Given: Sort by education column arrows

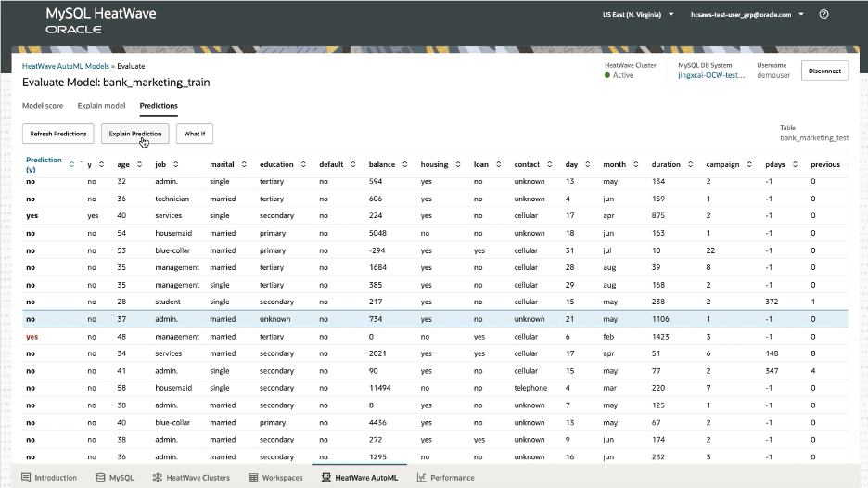Looking at the screenshot, I should tap(303, 164).
